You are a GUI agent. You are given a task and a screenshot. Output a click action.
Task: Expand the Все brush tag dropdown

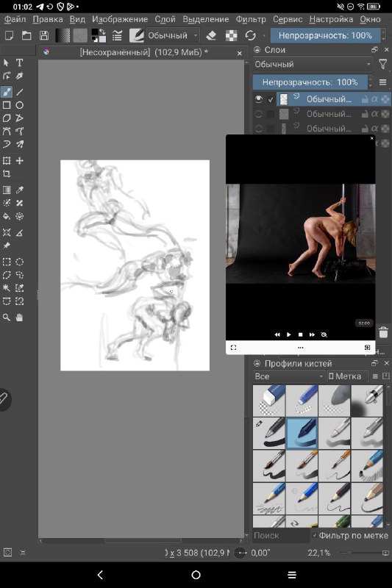pos(288,376)
